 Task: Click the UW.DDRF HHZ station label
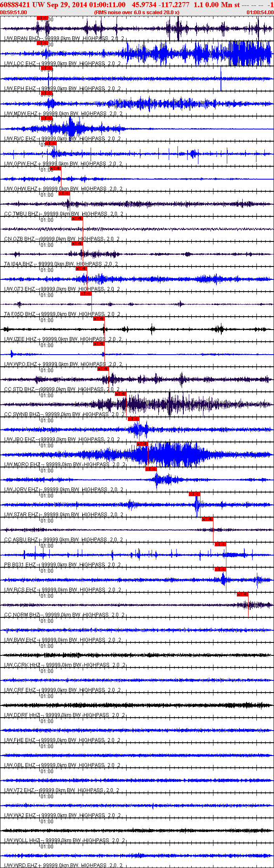(22, 715)
